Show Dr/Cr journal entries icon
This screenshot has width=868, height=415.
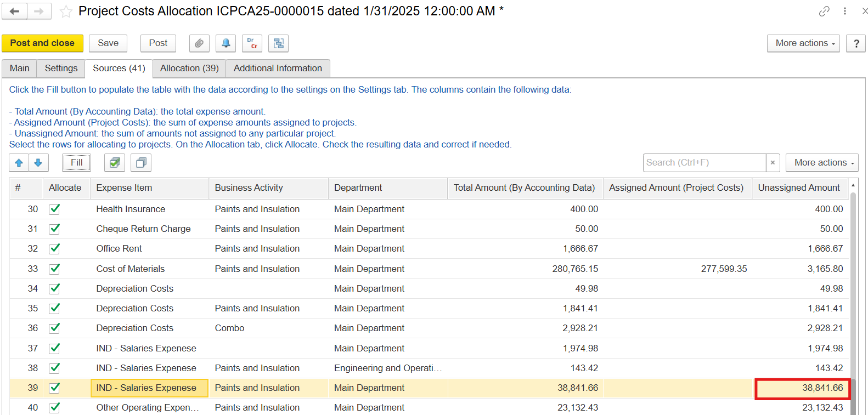click(252, 43)
